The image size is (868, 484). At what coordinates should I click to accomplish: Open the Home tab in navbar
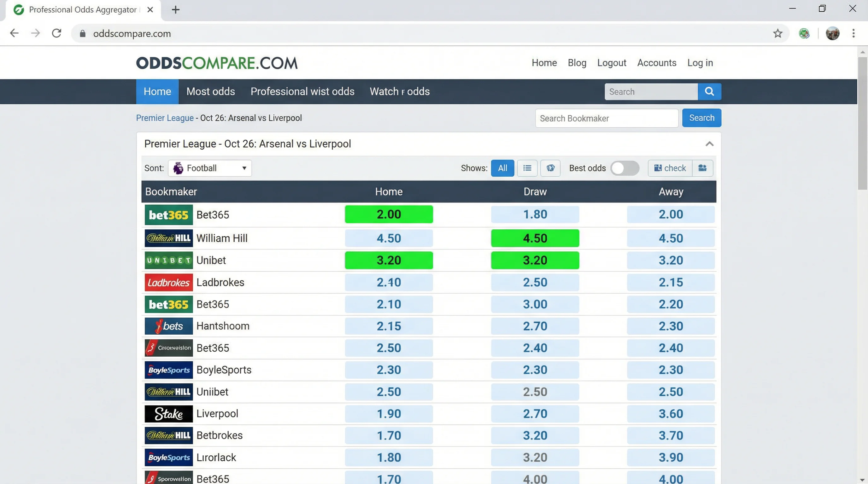coord(157,92)
